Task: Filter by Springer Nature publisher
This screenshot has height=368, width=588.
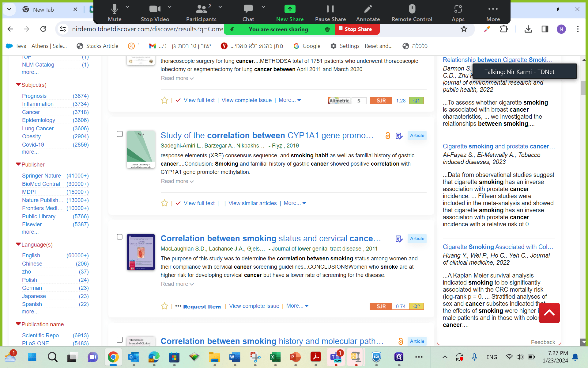Action: click(x=41, y=176)
